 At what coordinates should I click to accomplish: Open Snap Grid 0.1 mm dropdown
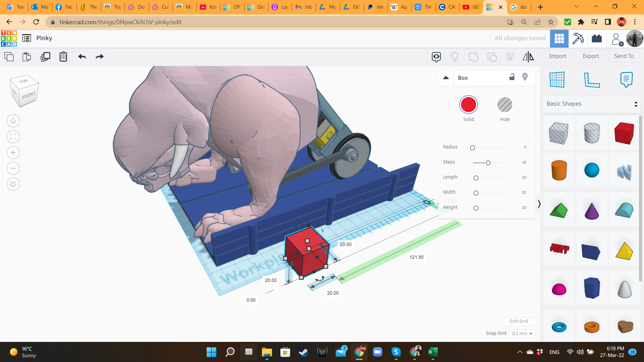522,334
